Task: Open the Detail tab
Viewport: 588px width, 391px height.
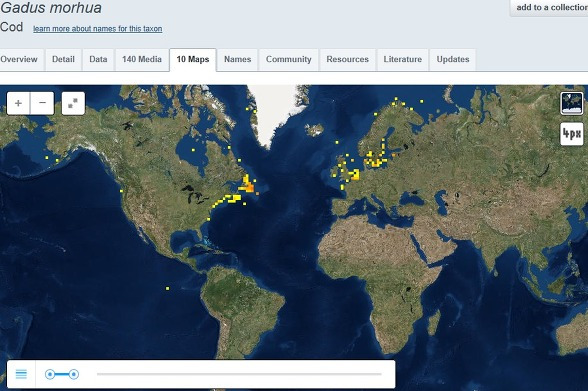Action: (x=63, y=59)
